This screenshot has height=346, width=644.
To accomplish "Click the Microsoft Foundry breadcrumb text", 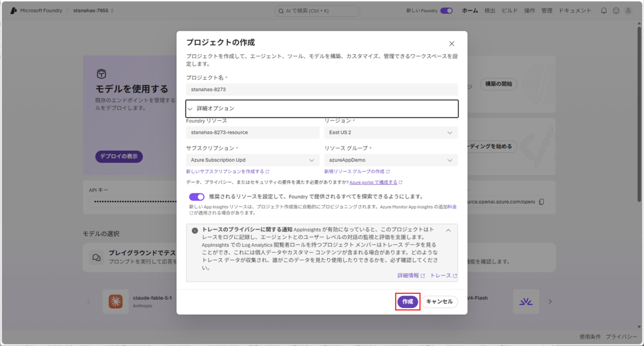I will [x=41, y=10].
